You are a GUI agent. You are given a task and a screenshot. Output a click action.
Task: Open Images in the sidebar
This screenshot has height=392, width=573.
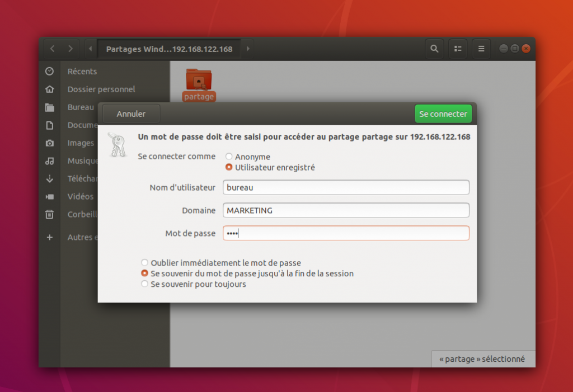[x=81, y=143]
